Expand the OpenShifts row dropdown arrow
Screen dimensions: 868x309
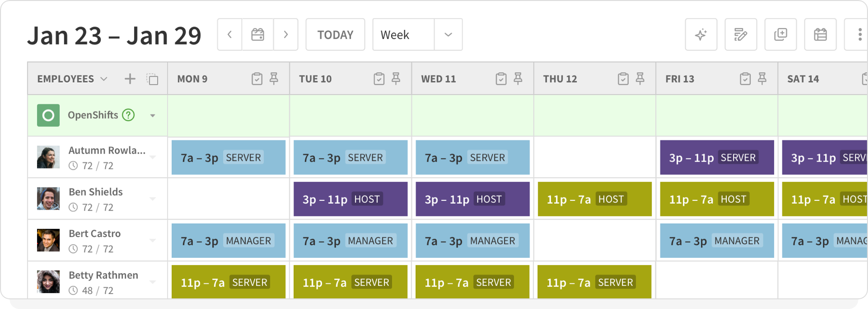coord(153,115)
